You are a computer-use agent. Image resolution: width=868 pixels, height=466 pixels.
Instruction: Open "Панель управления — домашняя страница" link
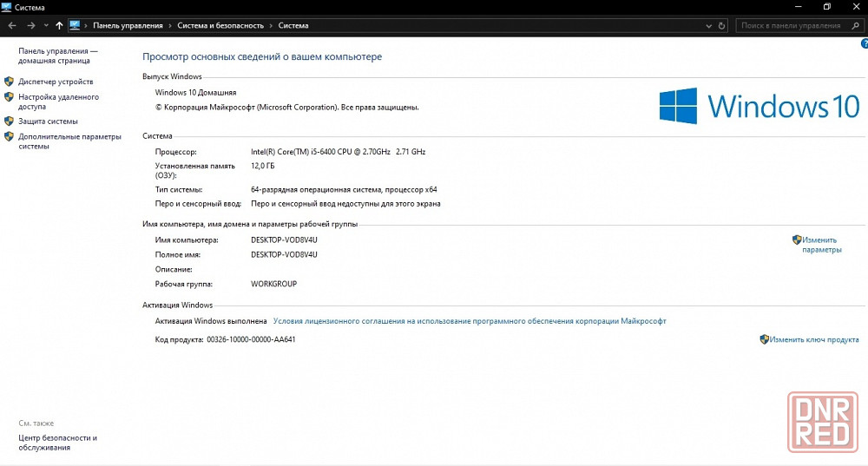[x=57, y=56]
